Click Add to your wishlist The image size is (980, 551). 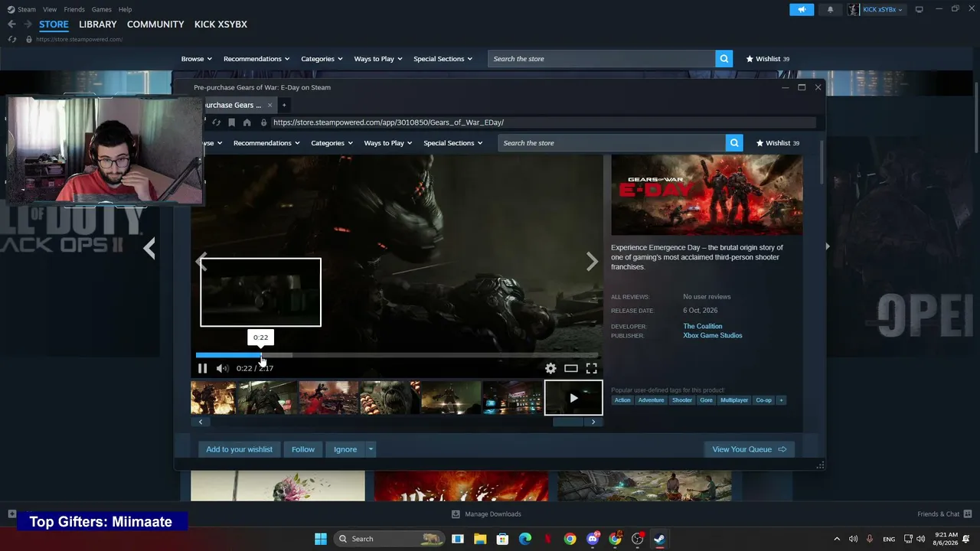[x=239, y=449]
